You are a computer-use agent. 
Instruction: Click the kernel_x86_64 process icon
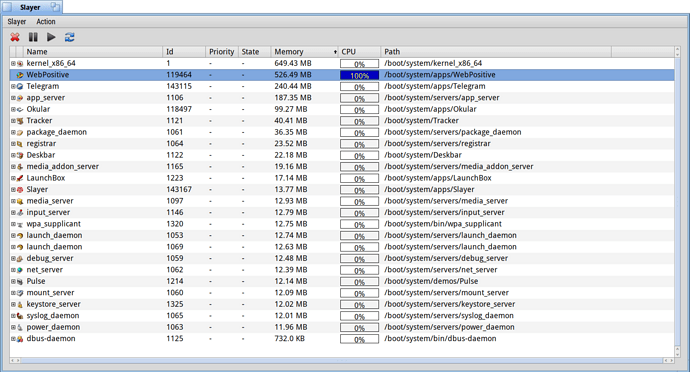click(x=20, y=63)
